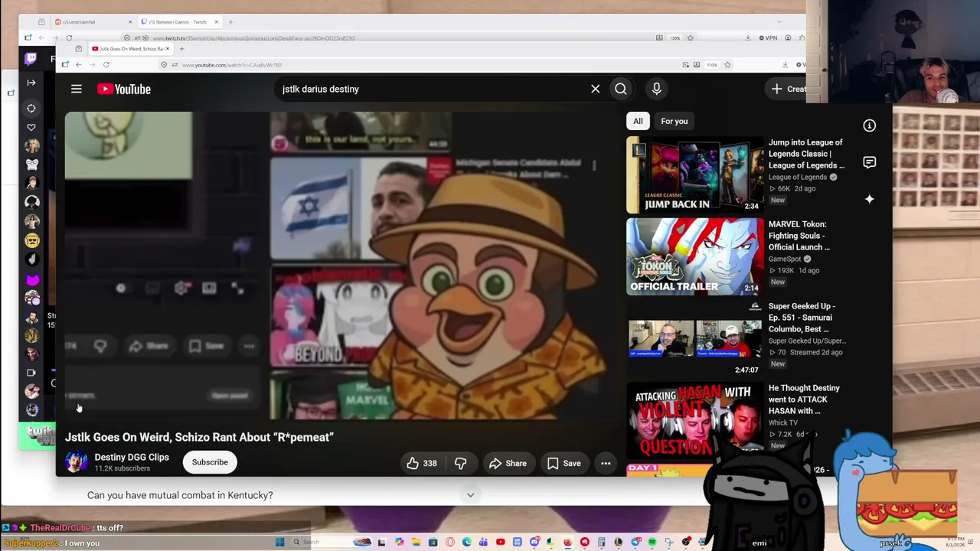Open the AI sparkle Ask icon
980x551 pixels.
point(870,199)
